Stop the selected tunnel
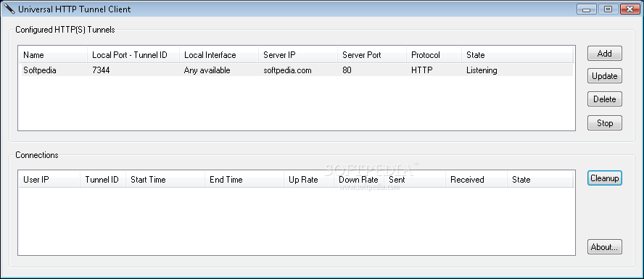Screen dimensions: 644x279 click(x=605, y=123)
